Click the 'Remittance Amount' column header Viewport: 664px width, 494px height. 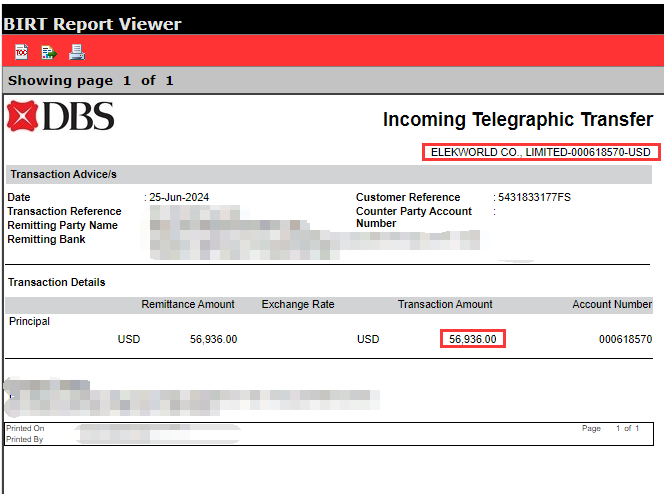click(188, 304)
